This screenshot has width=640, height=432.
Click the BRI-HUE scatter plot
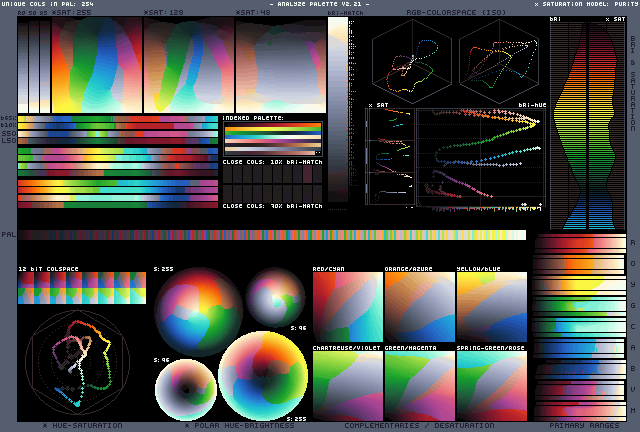480,160
